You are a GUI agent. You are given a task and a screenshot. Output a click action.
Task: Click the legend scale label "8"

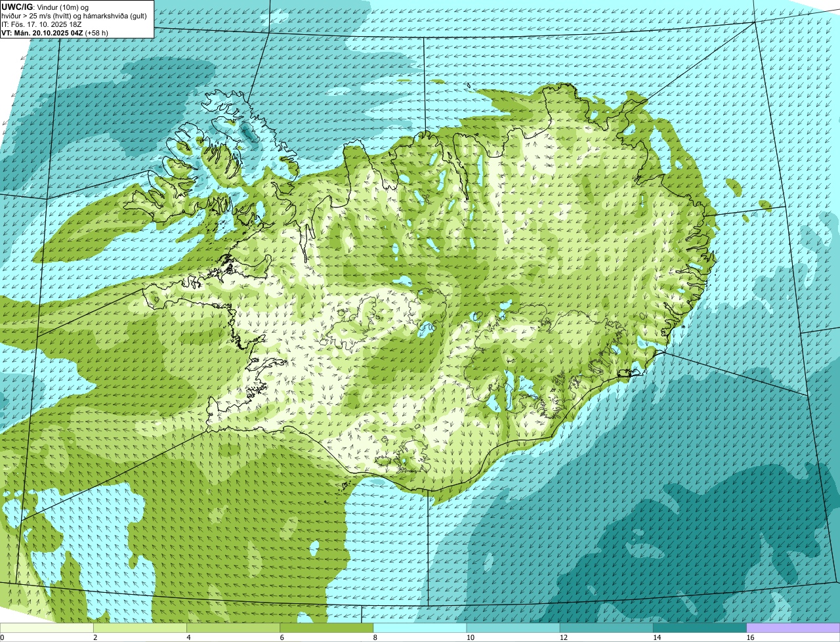[x=375, y=637]
